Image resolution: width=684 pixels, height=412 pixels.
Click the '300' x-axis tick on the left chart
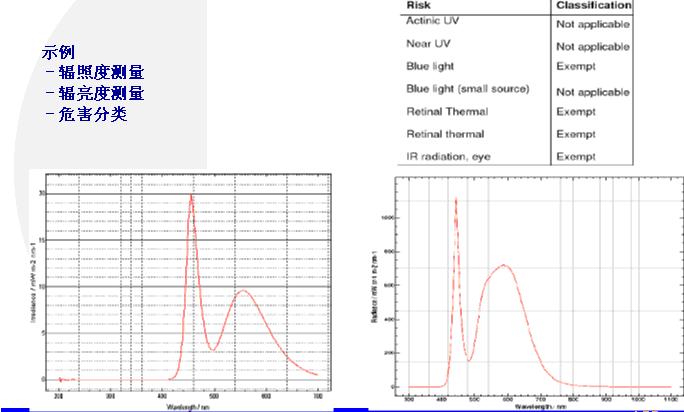[x=110, y=396]
